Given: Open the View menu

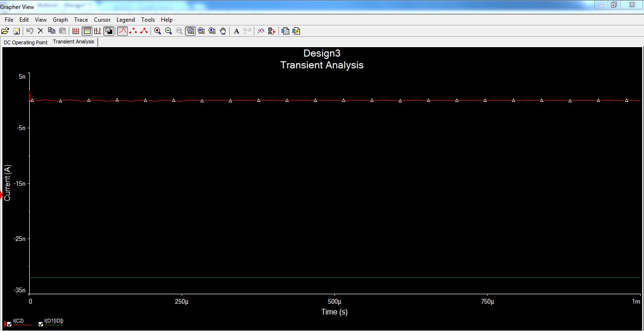Looking at the screenshot, I should (41, 20).
